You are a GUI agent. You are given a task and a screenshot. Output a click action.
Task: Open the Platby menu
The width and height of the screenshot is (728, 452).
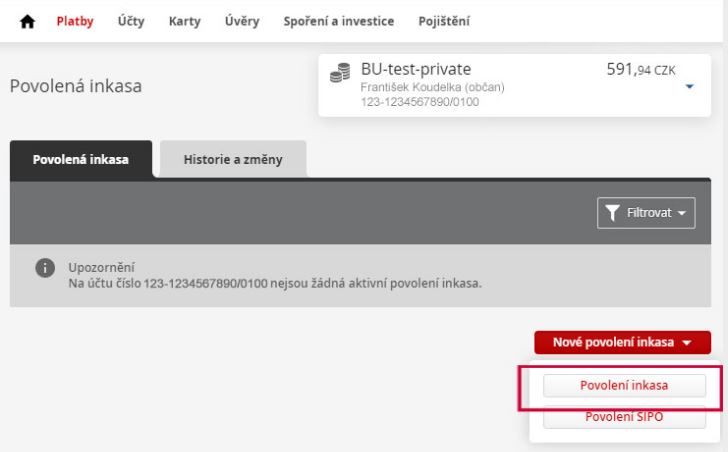click(x=75, y=21)
